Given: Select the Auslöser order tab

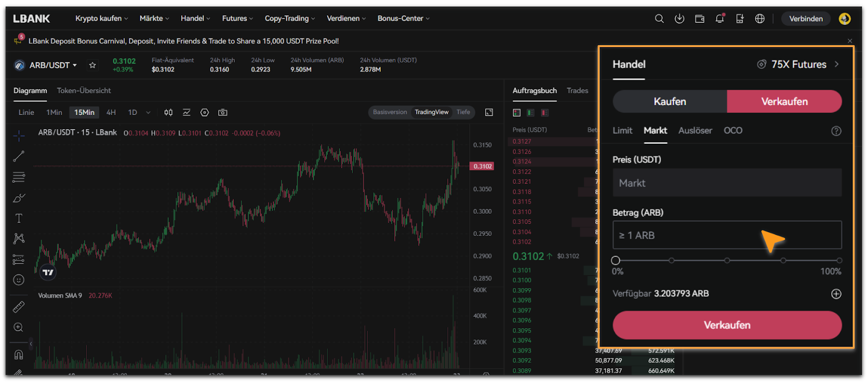Looking at the screenshot, I should (695, 131).
